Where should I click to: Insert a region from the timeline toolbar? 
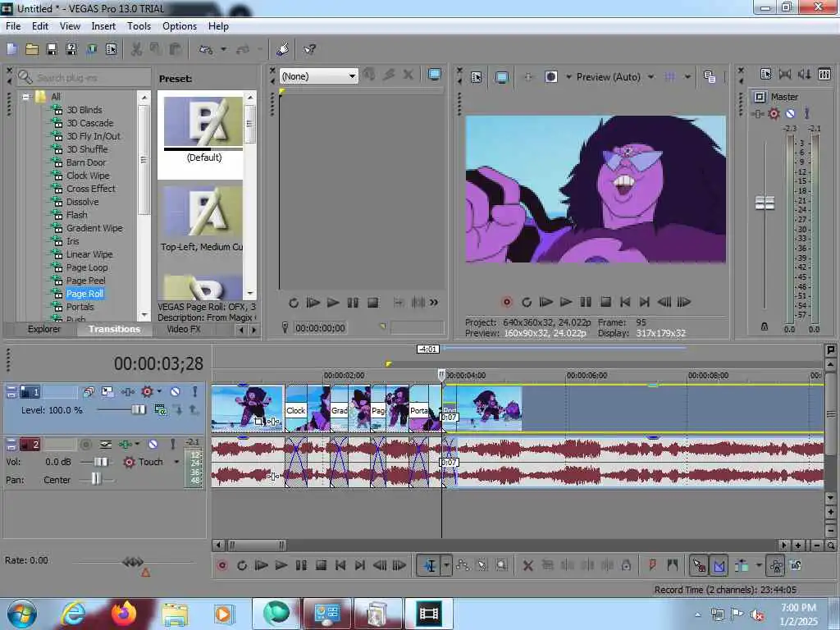[673, 564]
